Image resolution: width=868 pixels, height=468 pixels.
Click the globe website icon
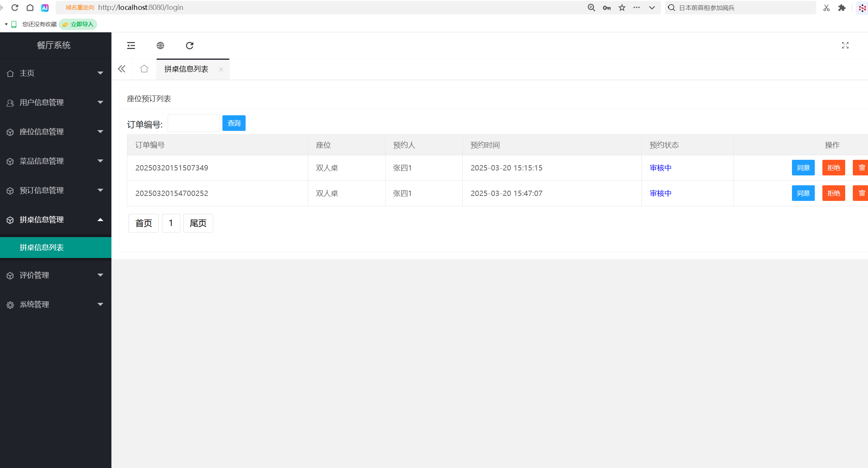pos(160,46)
